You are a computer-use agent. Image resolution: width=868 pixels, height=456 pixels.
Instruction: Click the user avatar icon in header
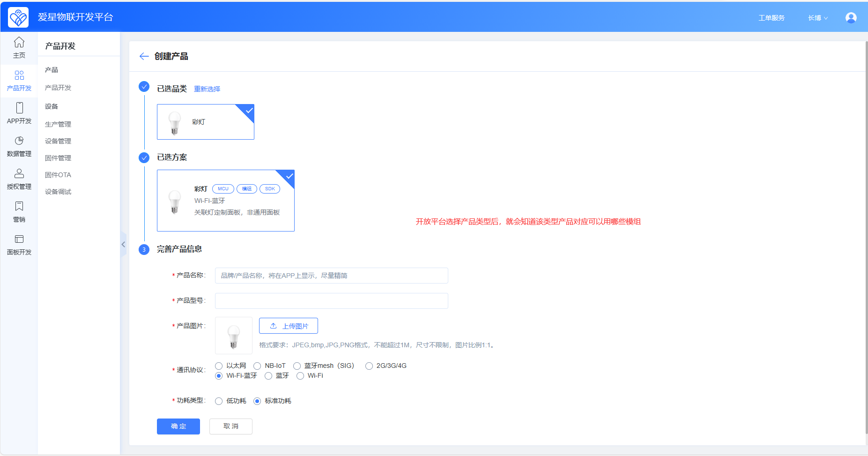pyautogui.click(x=851, y=18)
